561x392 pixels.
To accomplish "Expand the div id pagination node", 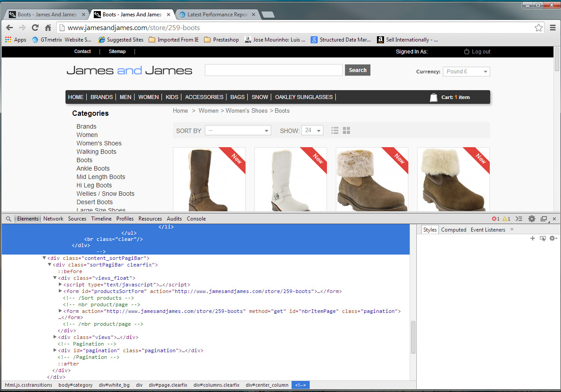I will pos(55,350).
